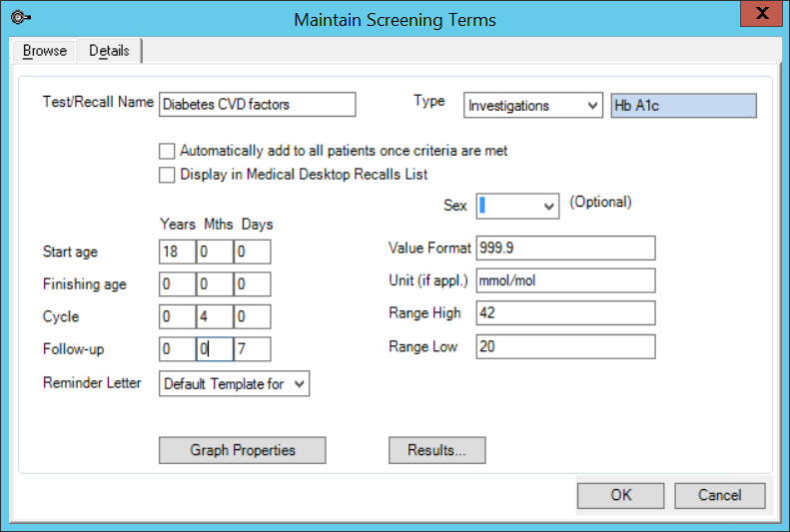Expand the Sex dropdown list
The width and height of the screenshot is (790, 532).
(x=517, y=205)
